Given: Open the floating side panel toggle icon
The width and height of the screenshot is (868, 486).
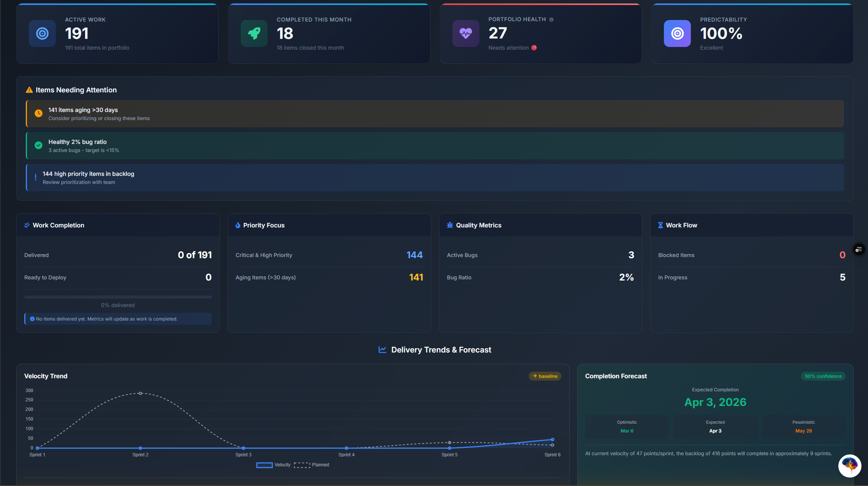Looking at the screenshot, I should [x=859, y=250].
